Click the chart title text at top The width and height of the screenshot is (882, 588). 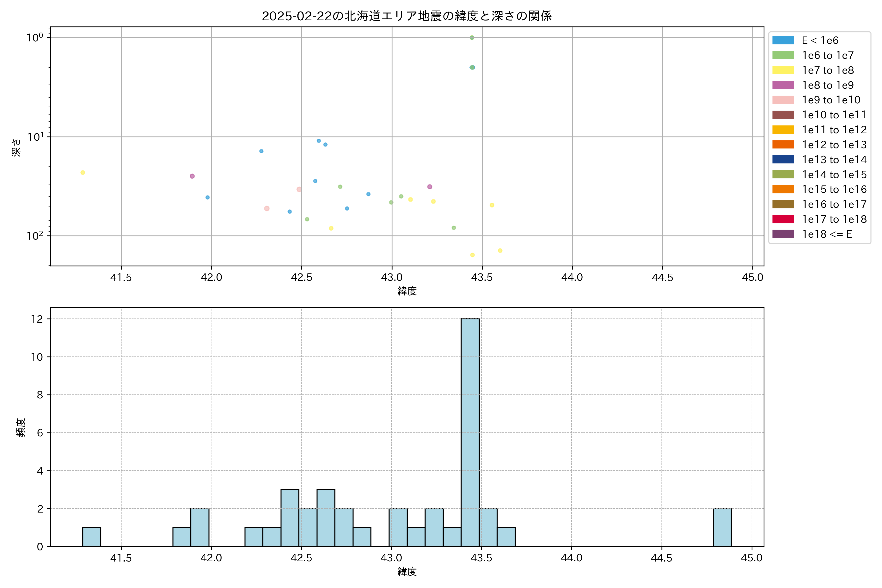click(406, 16)
